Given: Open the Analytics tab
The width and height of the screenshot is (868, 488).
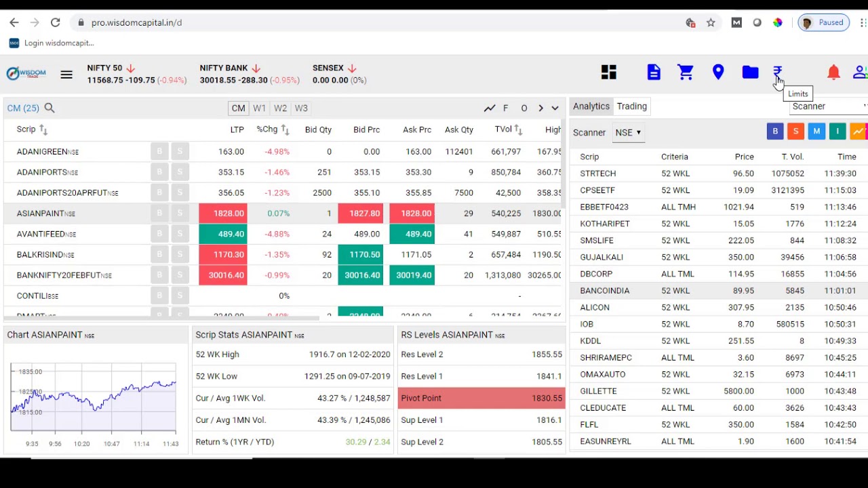Looking at the screenshot, I should coord(591,106).
